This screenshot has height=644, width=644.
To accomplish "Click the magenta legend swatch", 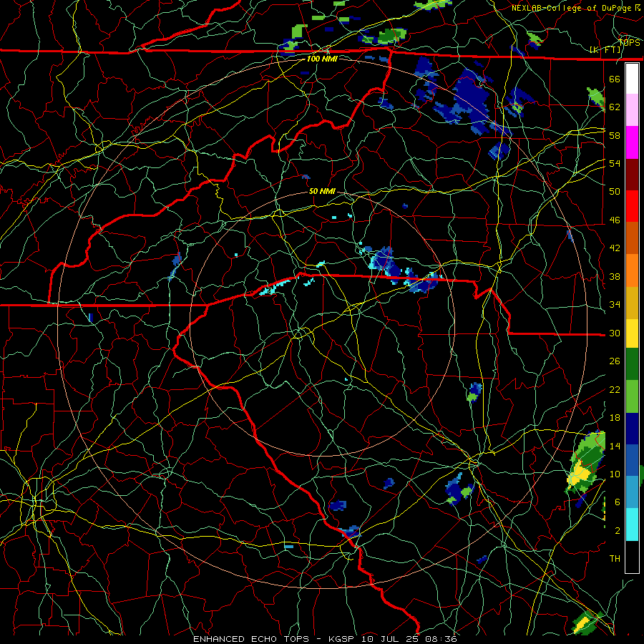I will pos(632,142).
